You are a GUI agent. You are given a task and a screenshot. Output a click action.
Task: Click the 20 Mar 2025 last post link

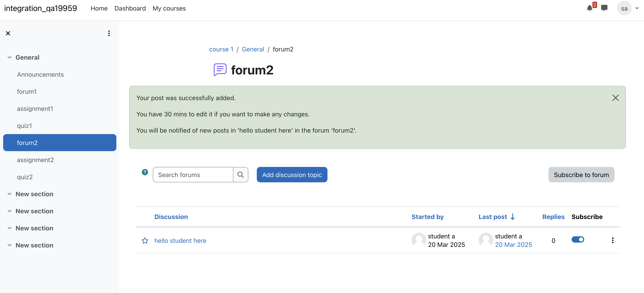[x=513, y=245]
